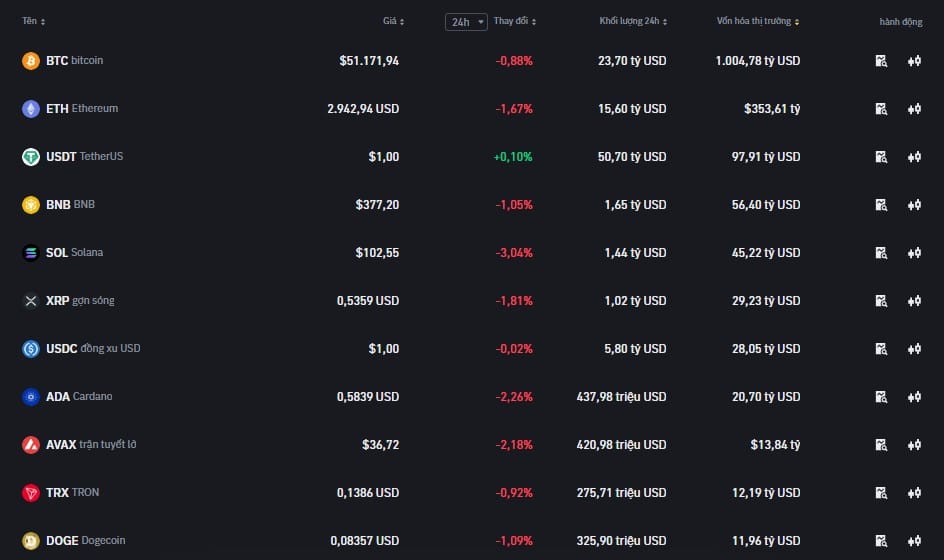Screen dimensions: 944x560
Task: Open the details icon in the BTC row
Action: pos(881,61)
